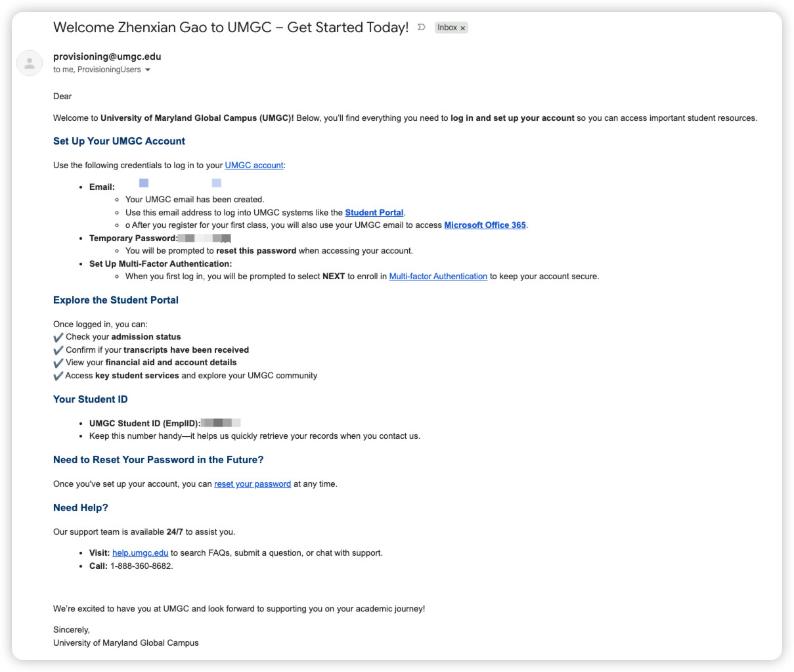794x672 pixels.
Task: Click the Inbox label tag
Action: click(x=447, y=28)
